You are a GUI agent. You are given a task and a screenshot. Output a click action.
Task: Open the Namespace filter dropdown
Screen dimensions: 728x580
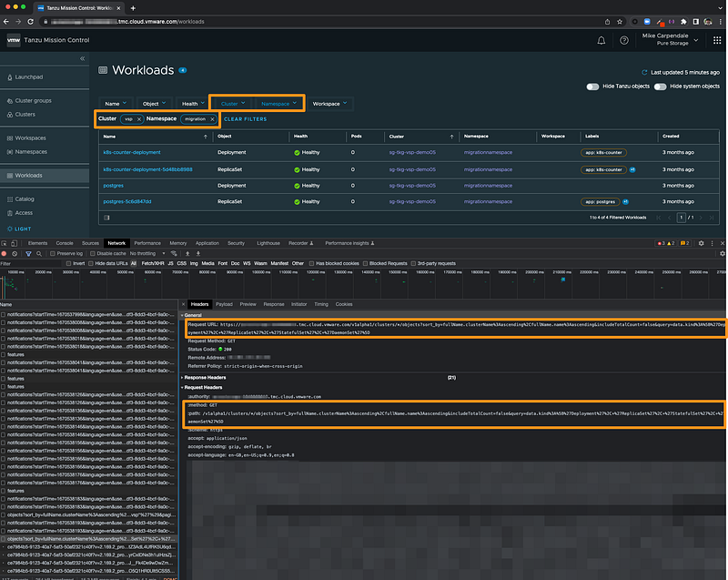click(278, 104)
